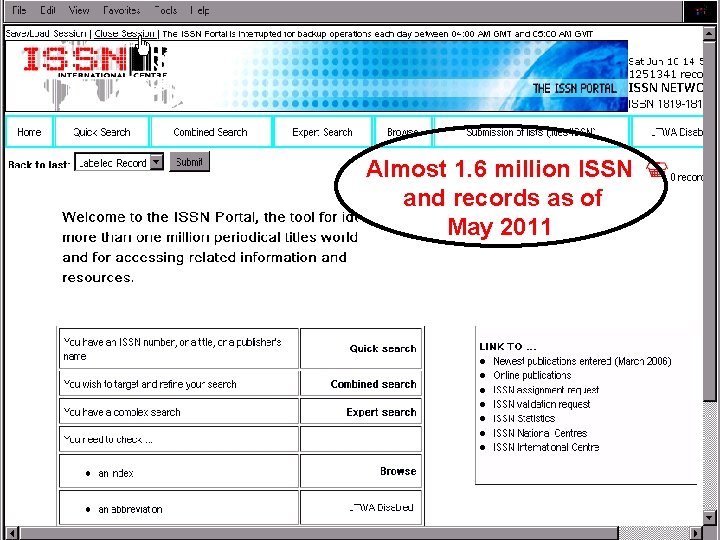
Task: Click the 'LINK TO ...' heading
Action: [x=508, y=347]
